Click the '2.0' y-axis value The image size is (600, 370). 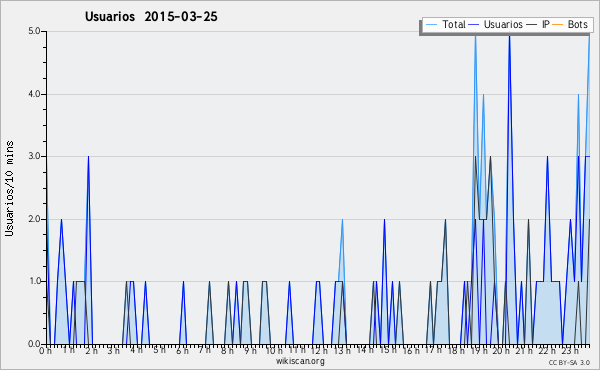[x=34, y=219]
